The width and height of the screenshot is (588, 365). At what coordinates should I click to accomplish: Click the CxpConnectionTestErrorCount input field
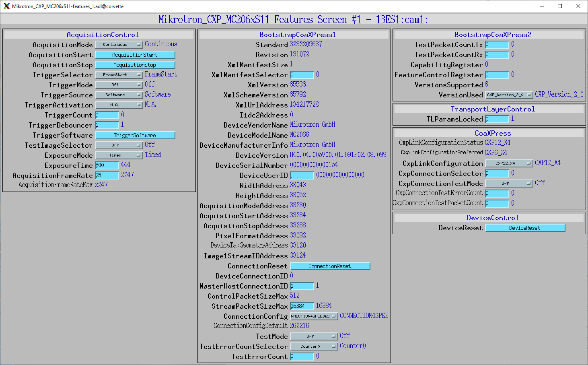(497, 194)
